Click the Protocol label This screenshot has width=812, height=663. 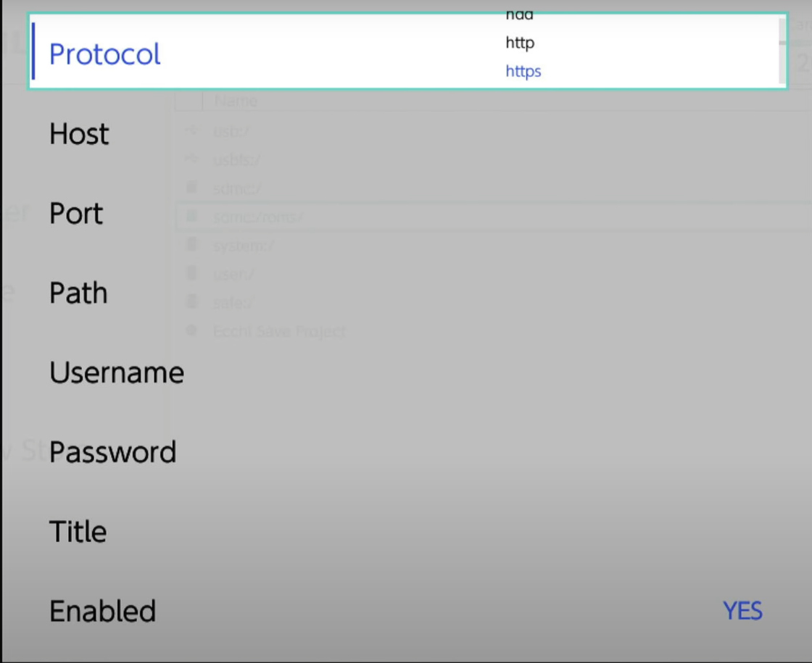[104, 54]
